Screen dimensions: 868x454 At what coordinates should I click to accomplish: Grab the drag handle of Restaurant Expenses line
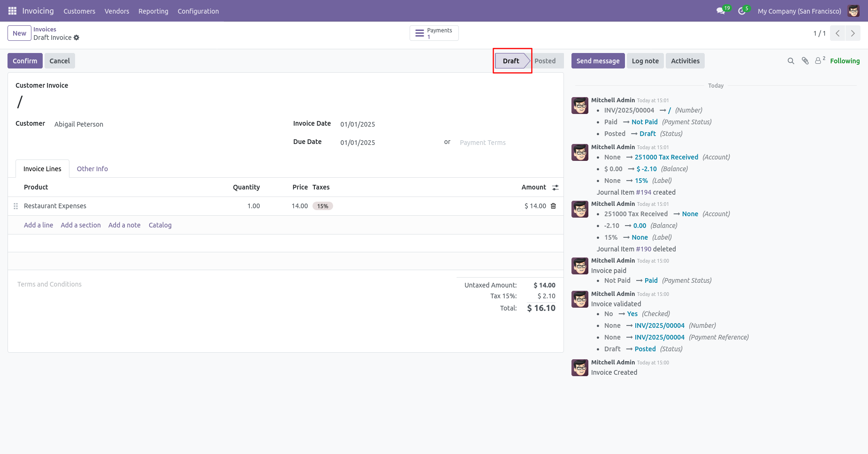15,206
